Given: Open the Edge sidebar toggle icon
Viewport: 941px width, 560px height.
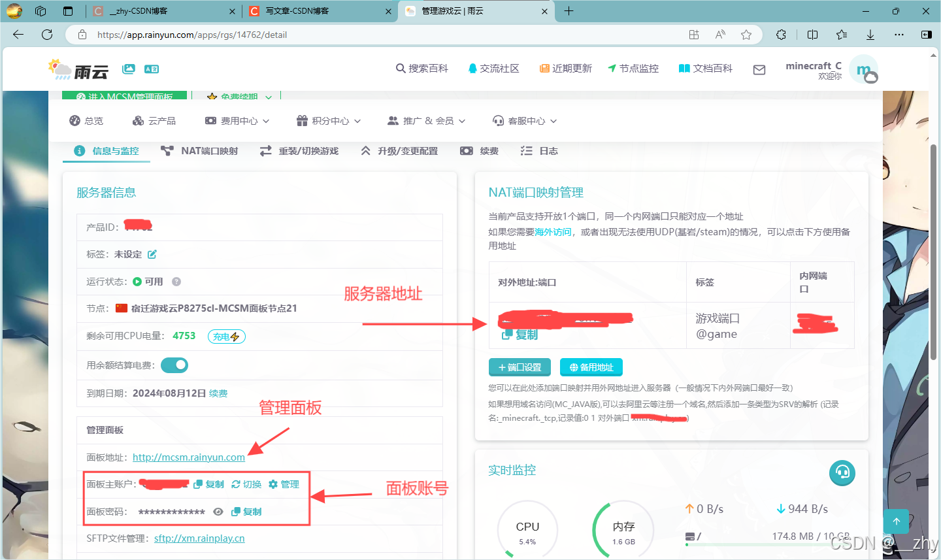Looking at the screenshot, I should click(927, 35).
